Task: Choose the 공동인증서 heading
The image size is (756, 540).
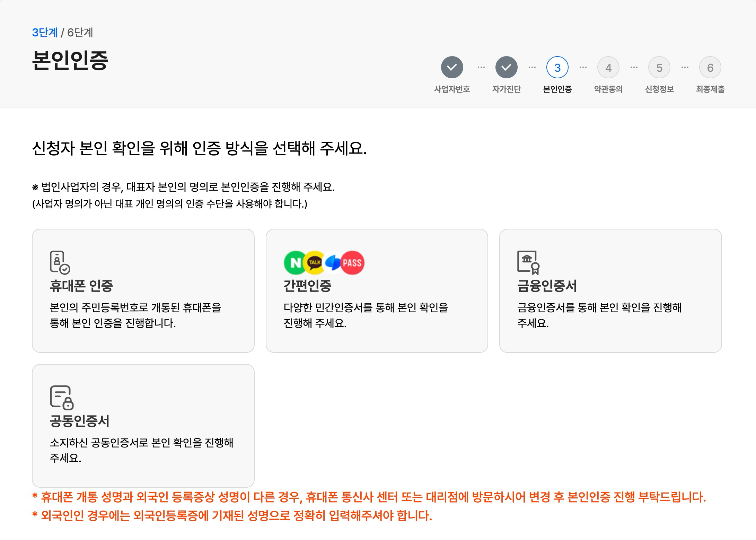Action: [x=80, y=421]
